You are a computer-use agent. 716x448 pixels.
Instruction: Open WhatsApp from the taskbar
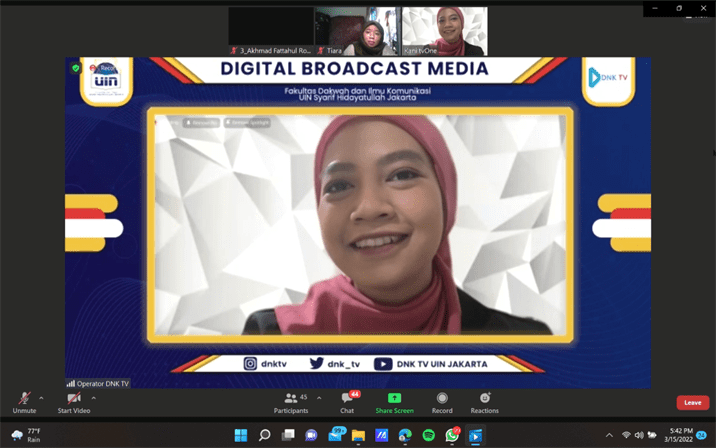(x=452, y=435)
